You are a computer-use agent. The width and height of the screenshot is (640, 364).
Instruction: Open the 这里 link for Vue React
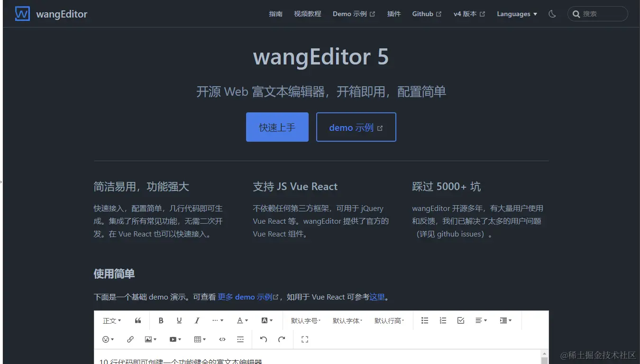click(x=377, y=297)
